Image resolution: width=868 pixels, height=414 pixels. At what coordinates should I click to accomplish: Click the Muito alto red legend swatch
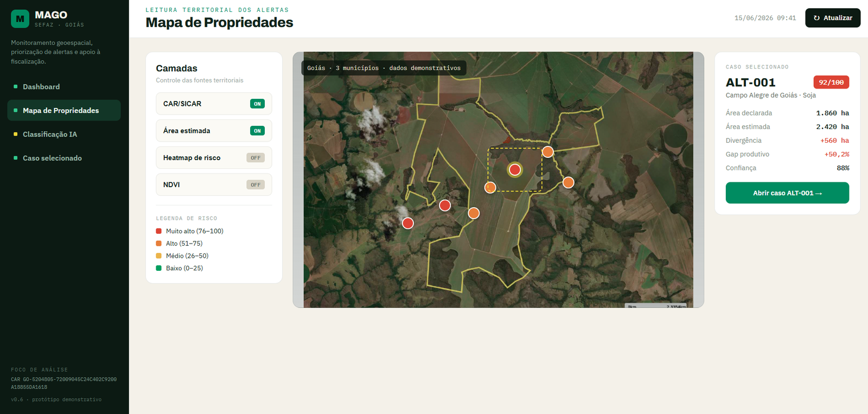(x=159, y=231)
